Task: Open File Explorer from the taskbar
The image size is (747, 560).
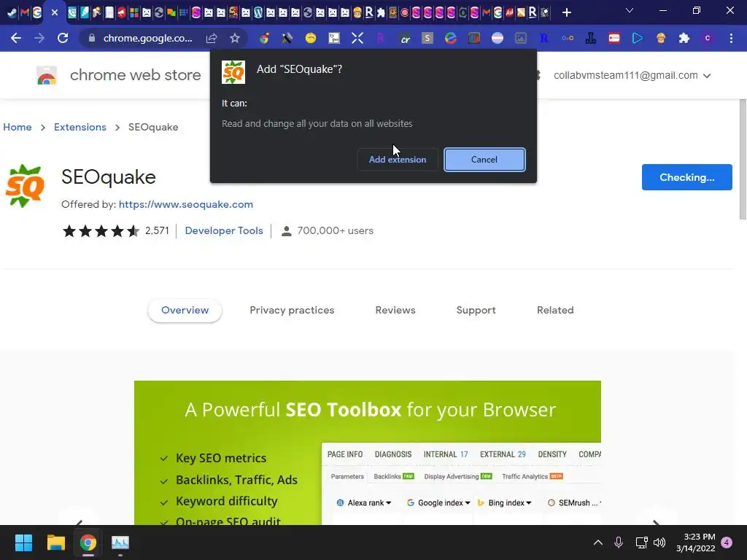Action: (55, 542)
